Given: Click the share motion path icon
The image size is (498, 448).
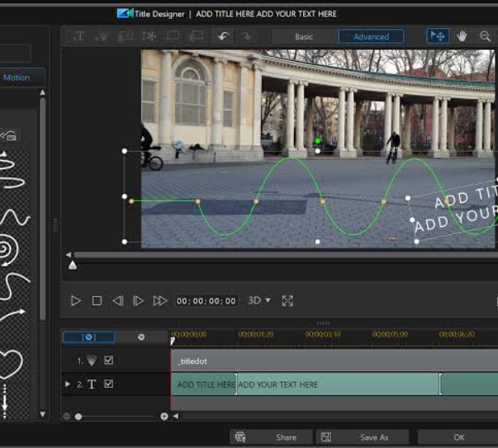Looking at the screenshot, I should pyautogui.click(x=8, y=136).
